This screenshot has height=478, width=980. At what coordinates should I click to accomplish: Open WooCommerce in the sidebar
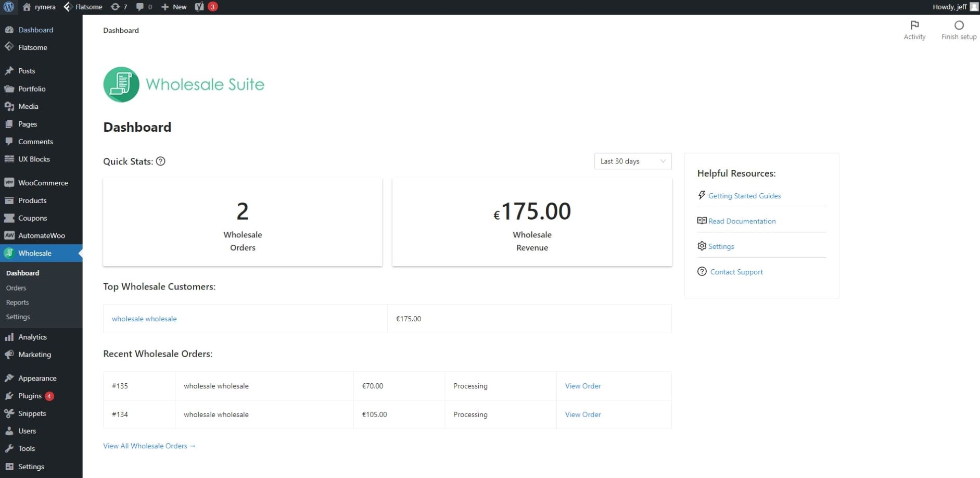(x=43, y=183)
